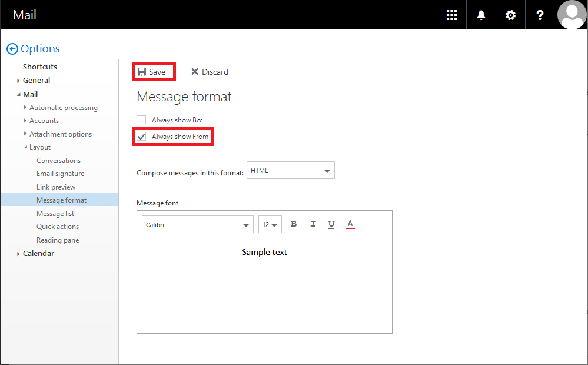Screen dimensions: 588x365
Task: Open the font size 12 dropdown
Action: click(x=270, y=224)
